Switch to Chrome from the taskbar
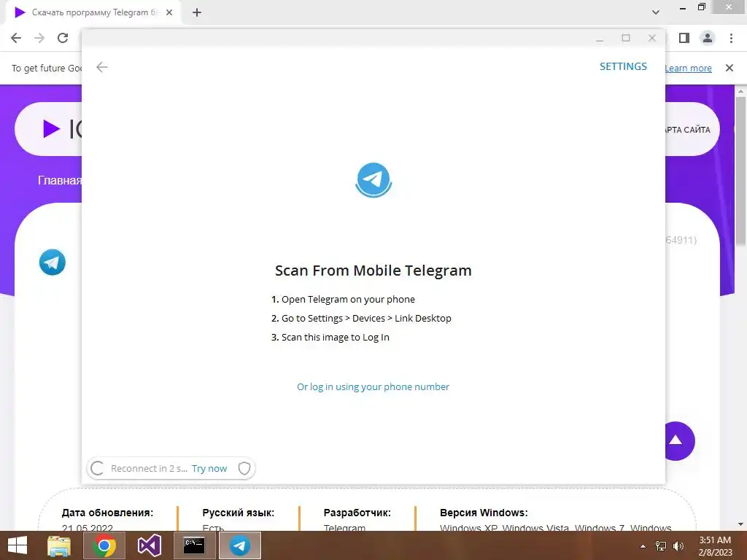This screenshot has width=747, height=560. (x=104, y=545)
